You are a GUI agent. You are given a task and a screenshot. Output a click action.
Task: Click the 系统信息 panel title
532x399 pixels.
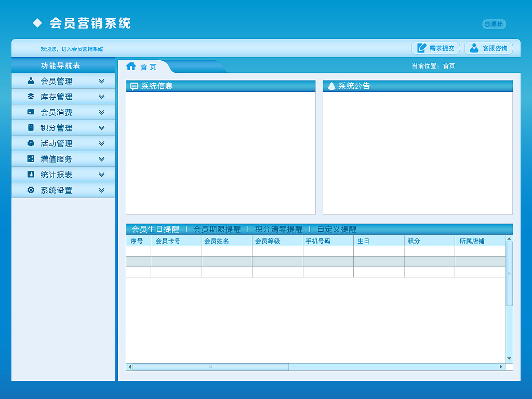click(157, 86)
